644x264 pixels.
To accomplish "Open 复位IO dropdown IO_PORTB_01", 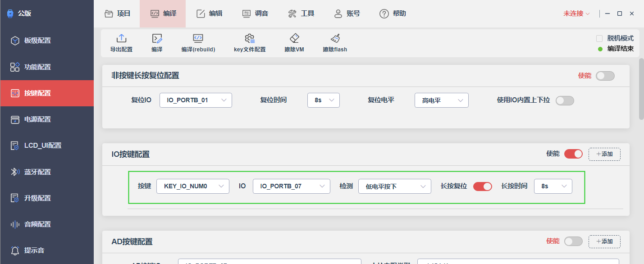I will [196, 100].
